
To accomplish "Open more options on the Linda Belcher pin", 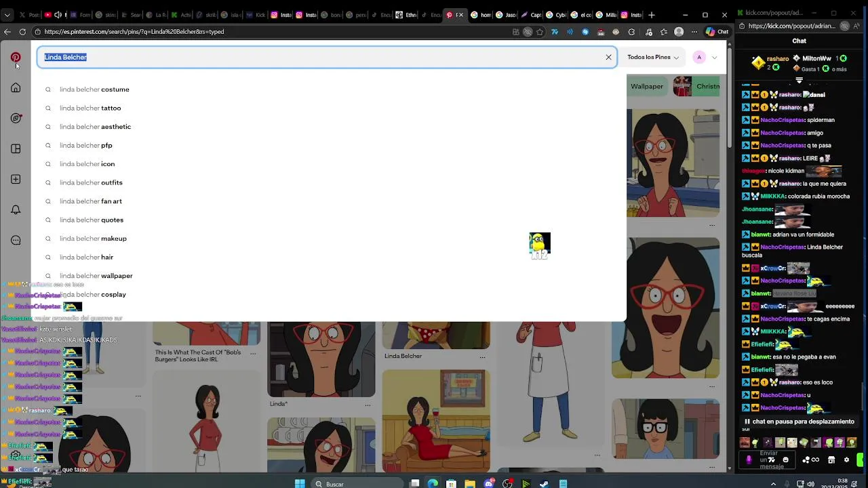I will 483,357.
